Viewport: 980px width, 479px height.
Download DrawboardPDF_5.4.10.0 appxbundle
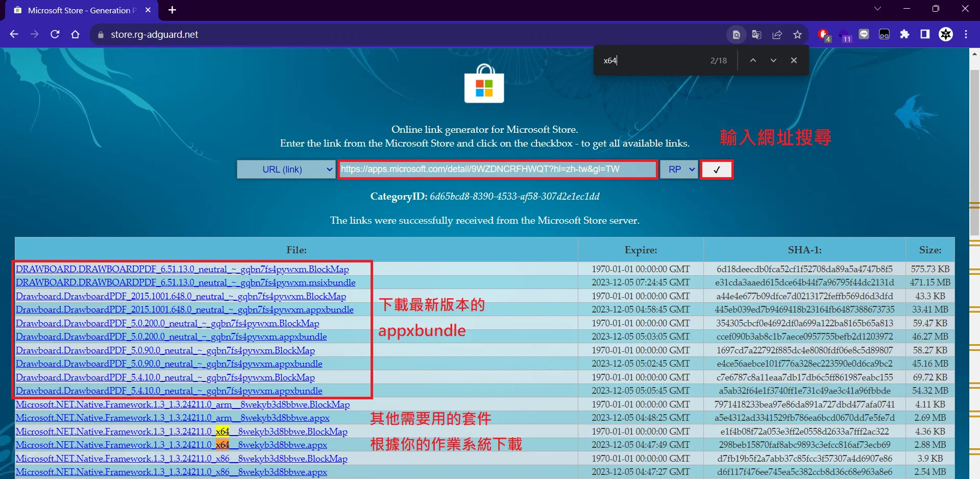(x=169, y=391)
